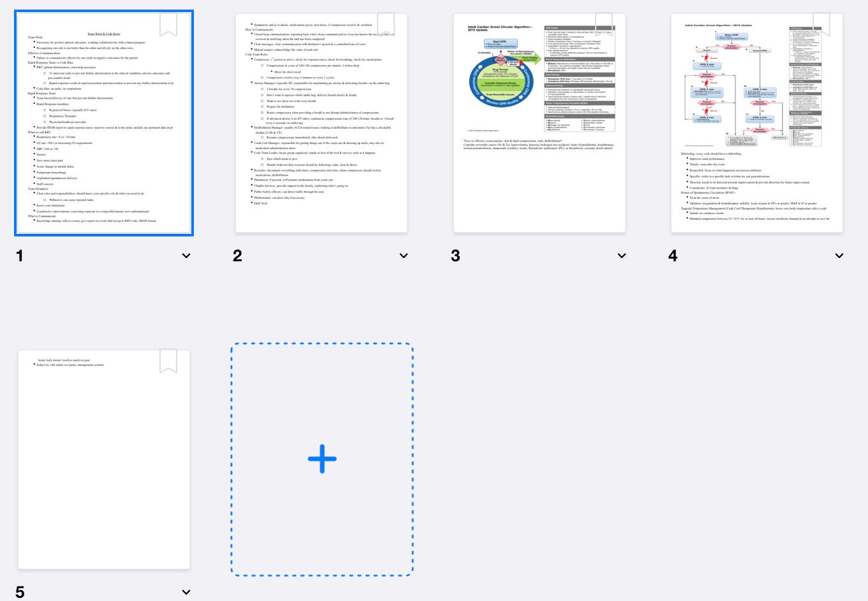Click the page number label 1
Screen dimensions: 868x601
[20, 256]
